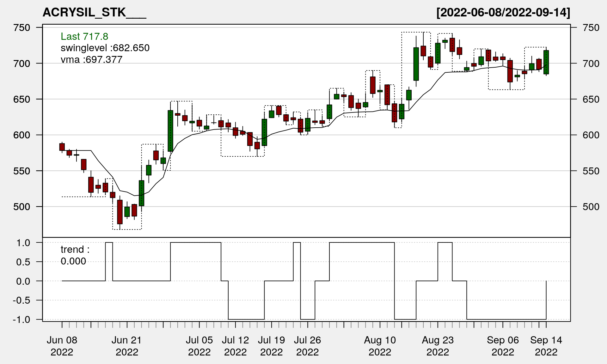Click the Sep 14 2022 date label

coord(546,346)
